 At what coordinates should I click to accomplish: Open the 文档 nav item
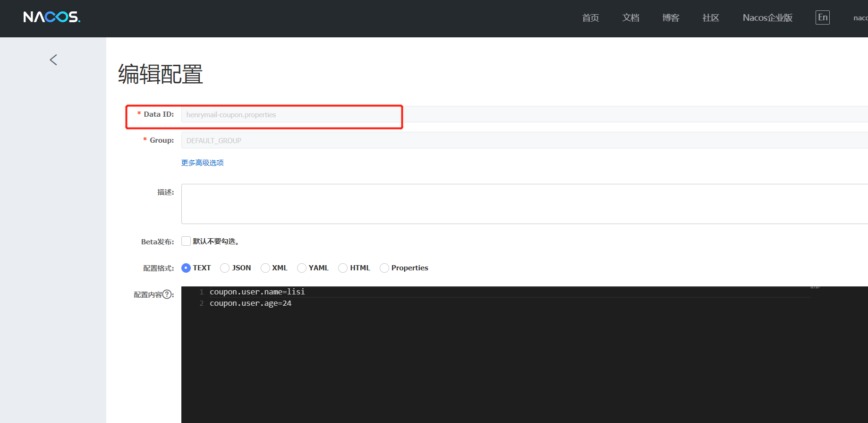pyautogui.click(x=630, y=18)
